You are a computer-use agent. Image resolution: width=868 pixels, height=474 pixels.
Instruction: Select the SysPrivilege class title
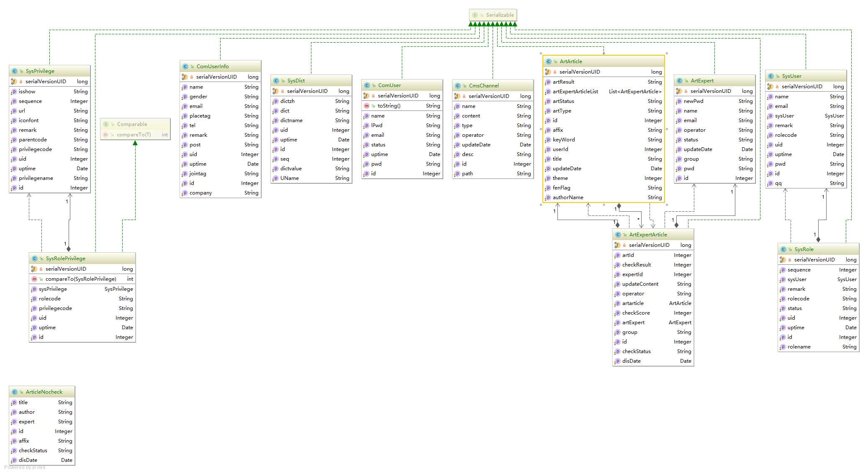click(x=40, y=71)
